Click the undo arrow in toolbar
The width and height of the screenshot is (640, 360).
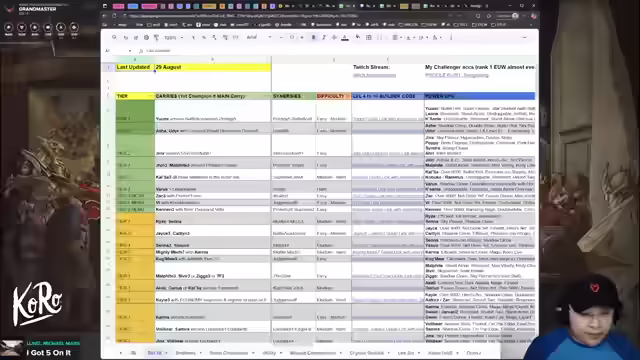pyautogui.click(x=126, y=38)
